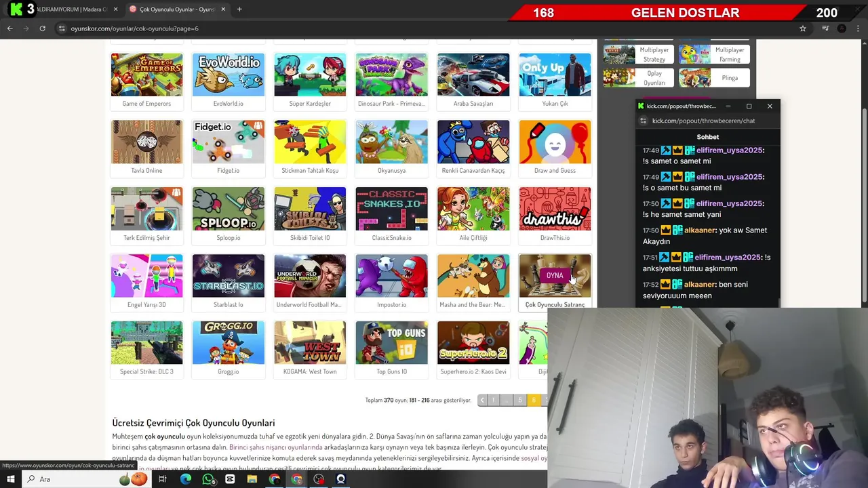Click the browser back arrow

9,28
